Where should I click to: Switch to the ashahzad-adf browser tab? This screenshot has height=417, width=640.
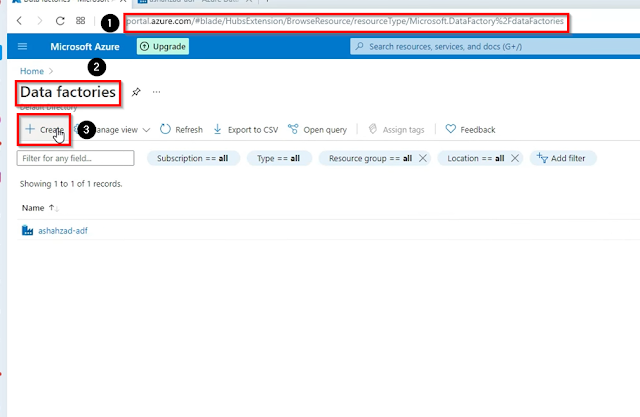click(195, 1)
